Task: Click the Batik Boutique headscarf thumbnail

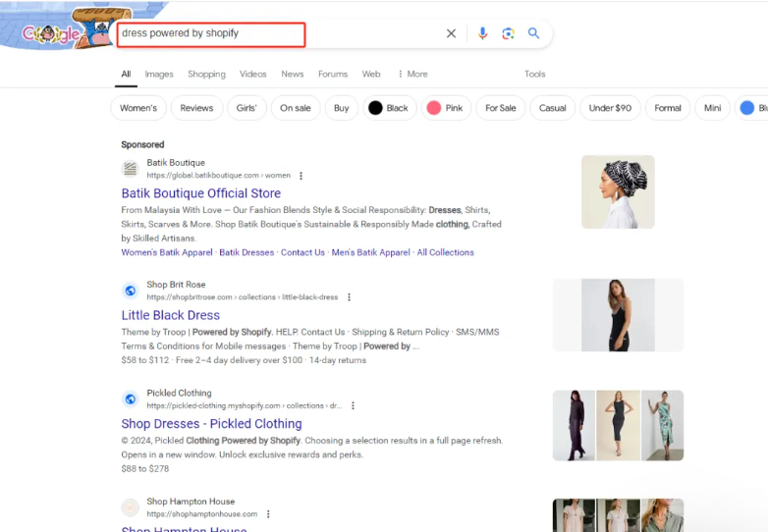Action: 618,191
